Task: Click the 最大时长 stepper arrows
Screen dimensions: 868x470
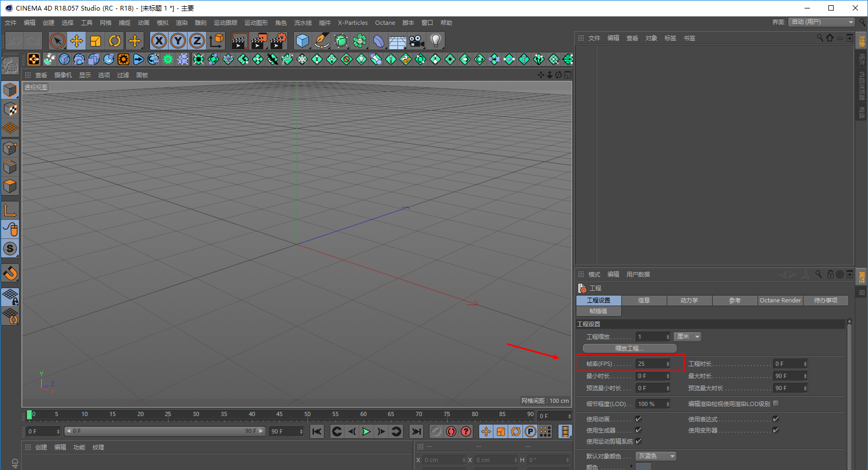Action: click(805, 376)
